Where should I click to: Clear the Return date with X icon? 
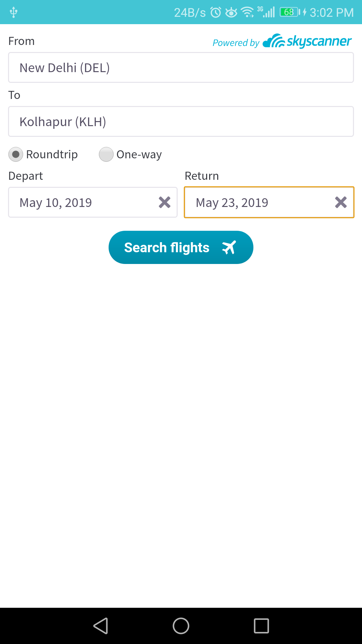click(x=341, y=202)
